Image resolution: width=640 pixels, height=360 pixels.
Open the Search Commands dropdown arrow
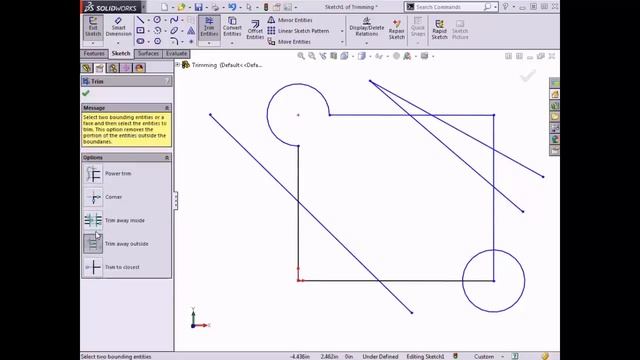495,7
